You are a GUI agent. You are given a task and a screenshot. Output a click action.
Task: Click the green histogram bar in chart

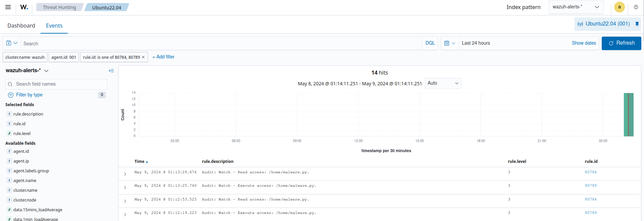click(x=629, y=115)
